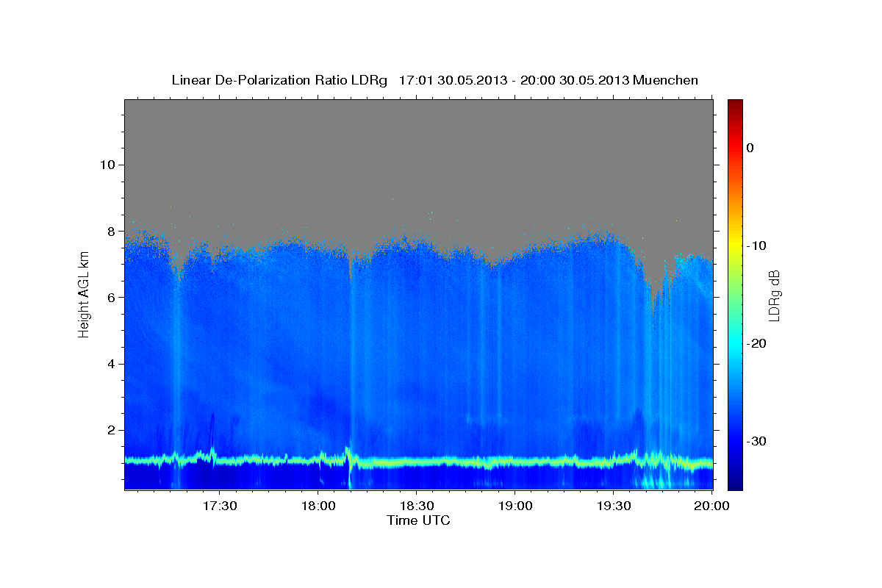The height and width of the screenshot is (588, 882).
Task: Click the colorbar tick label 0
Action: 750,148
